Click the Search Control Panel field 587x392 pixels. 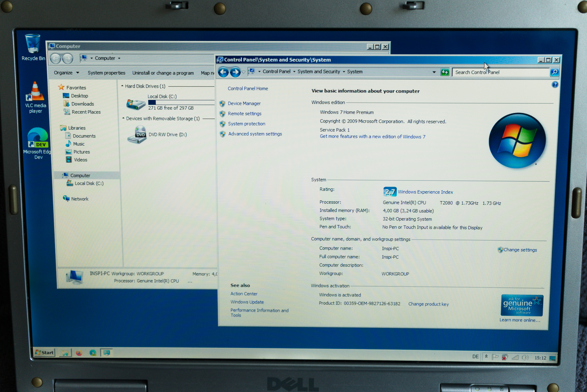coord(500,72)
